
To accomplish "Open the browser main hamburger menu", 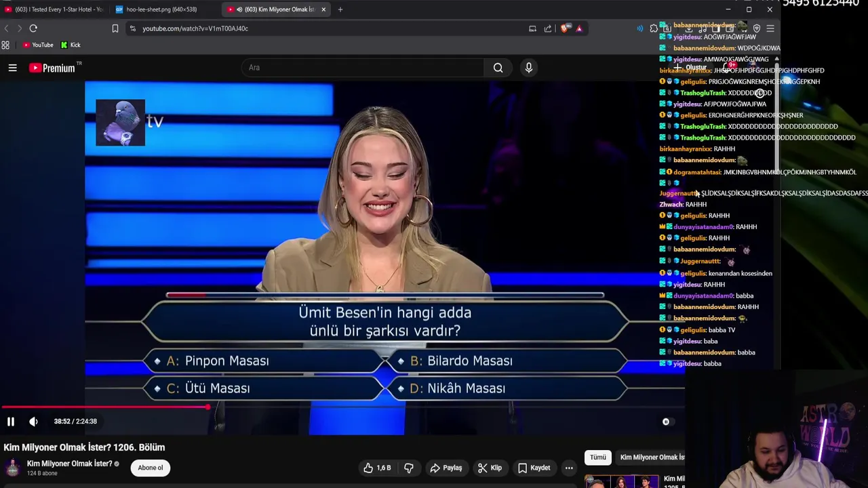I will coord(770,28).
